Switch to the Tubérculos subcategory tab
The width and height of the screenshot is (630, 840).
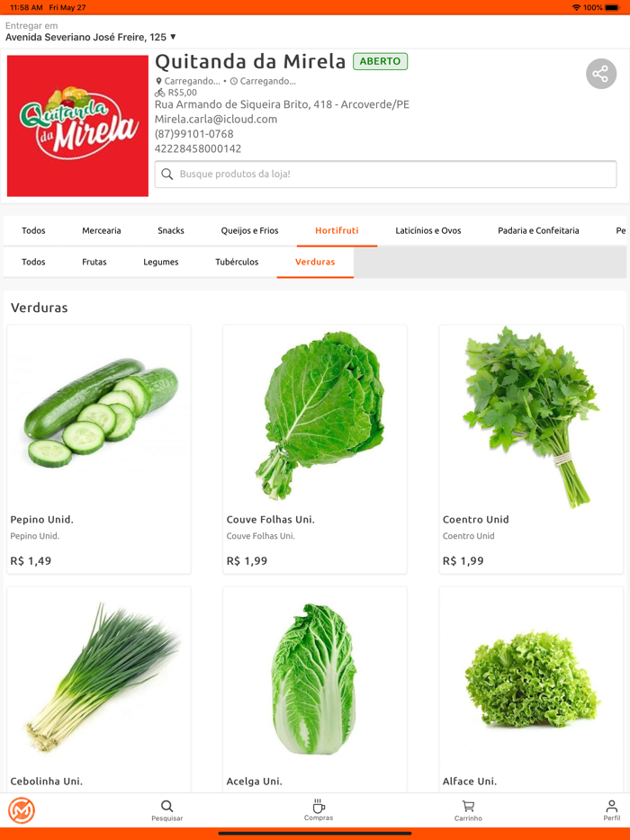click(x=237, y=262)
